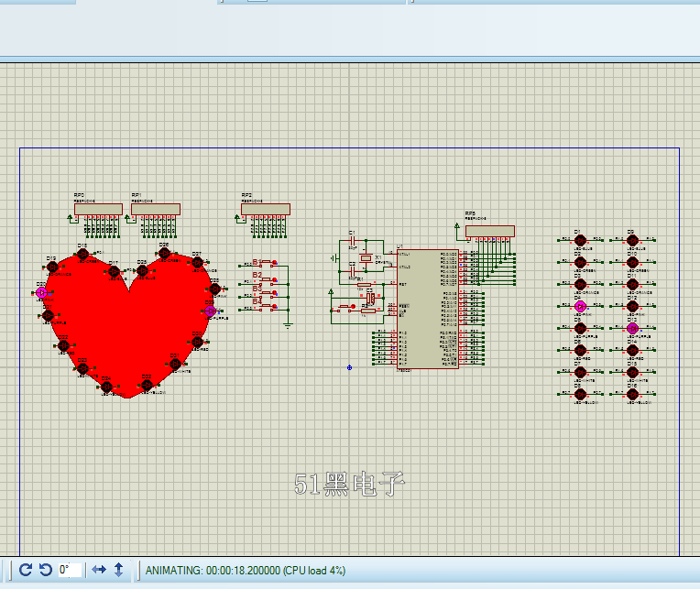The height and width of the screenshot is (589, 700).
Task: Select resistor R2 beside the reset button
Action: (368, 311)
